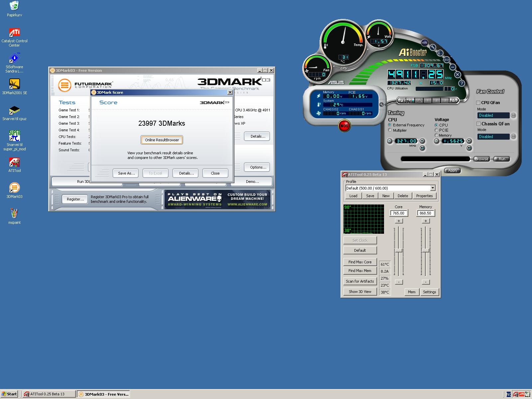Image resolution: width=532 pixels, height=399 pixels.
Task: Click Online ResultBrowser button
Action: (162, 140)
